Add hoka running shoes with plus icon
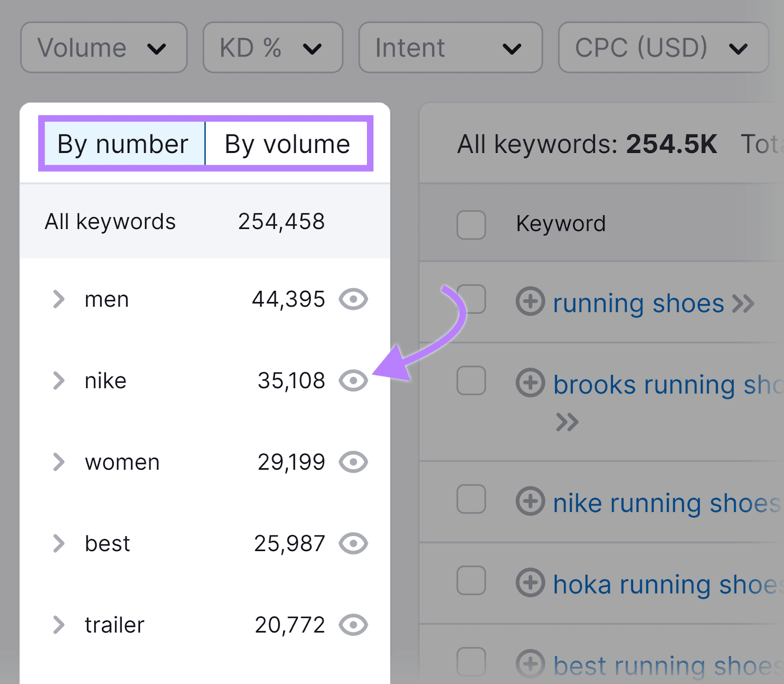The height and width of the screenshot is (684, 784). [x=530, y=583]
